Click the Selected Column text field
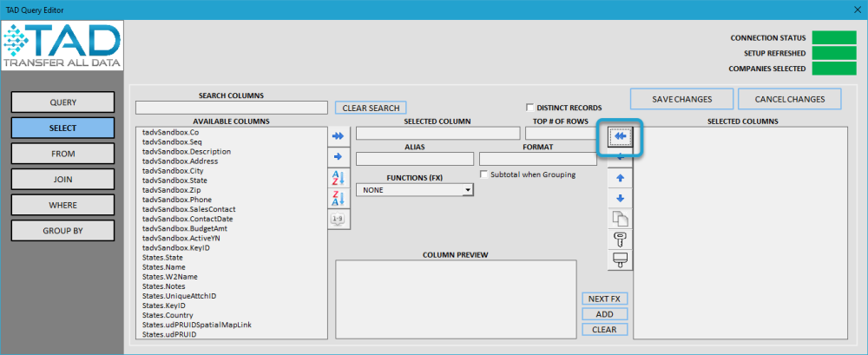Image resolution: width=868 pixels, height=355 pixels. click(437, 134)
